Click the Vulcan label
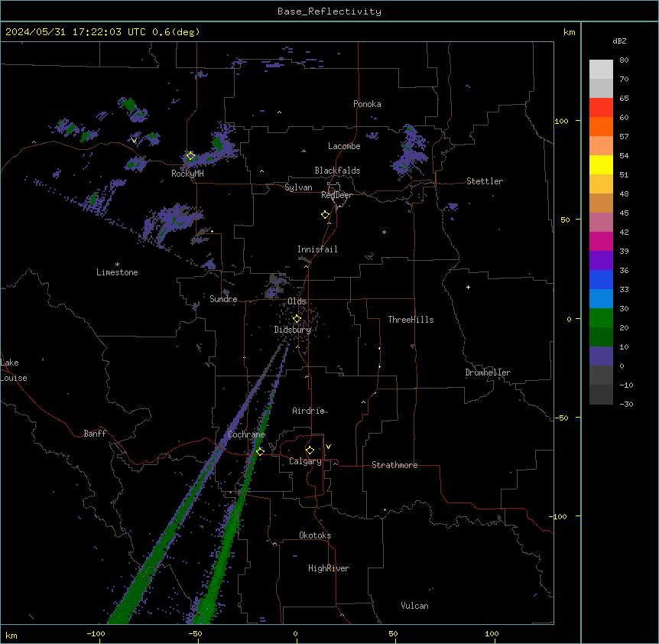 [414, 606]
